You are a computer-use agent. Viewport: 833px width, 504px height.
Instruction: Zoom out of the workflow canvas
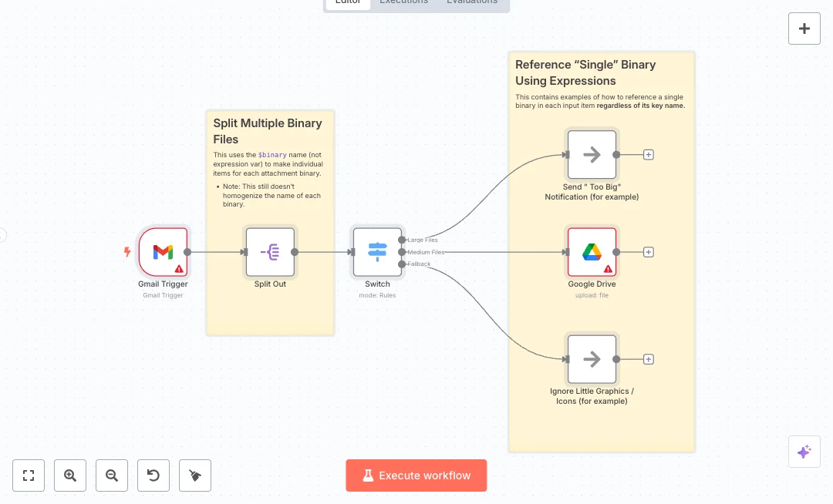(x=112, y=475)
